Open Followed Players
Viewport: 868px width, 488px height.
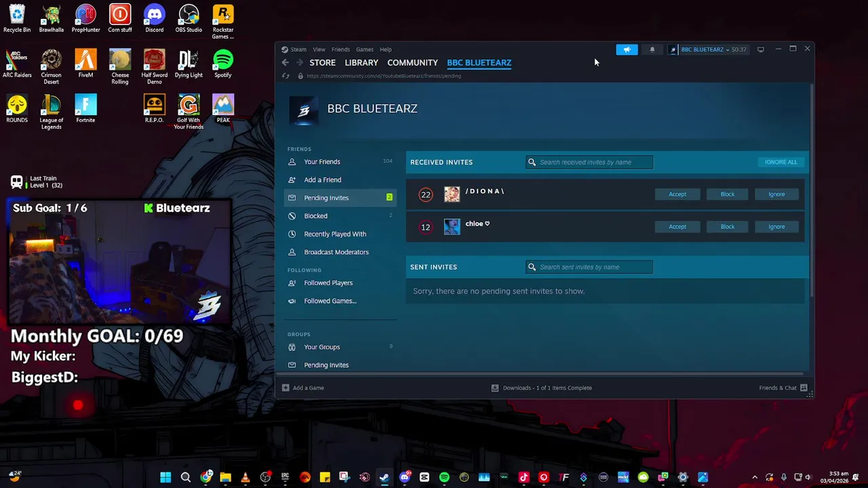tap(340, 283)
